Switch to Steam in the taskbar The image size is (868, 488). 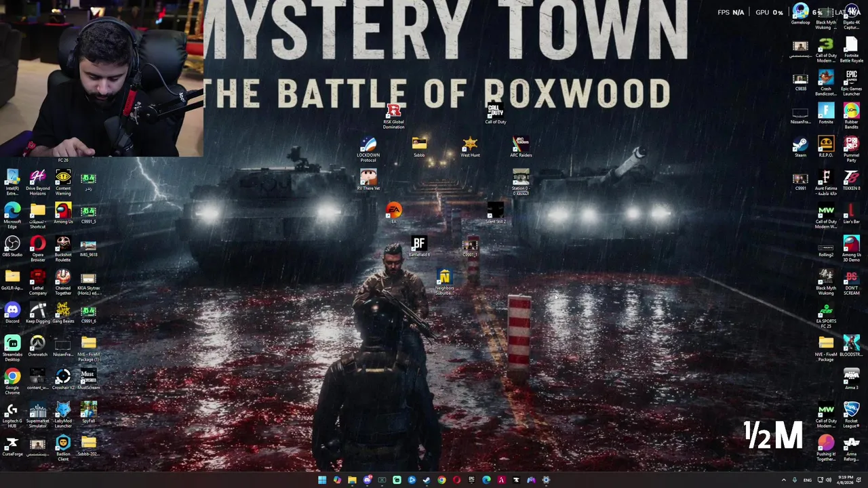(x=427, y=480)
